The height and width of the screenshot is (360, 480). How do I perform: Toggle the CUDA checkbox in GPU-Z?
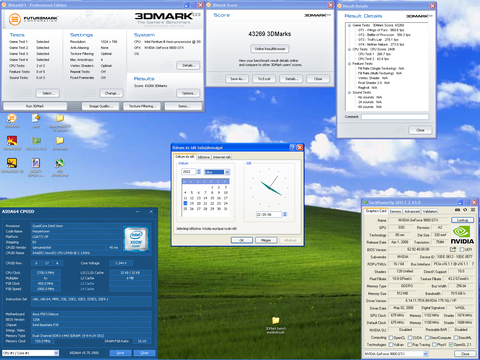pos(410,338)
